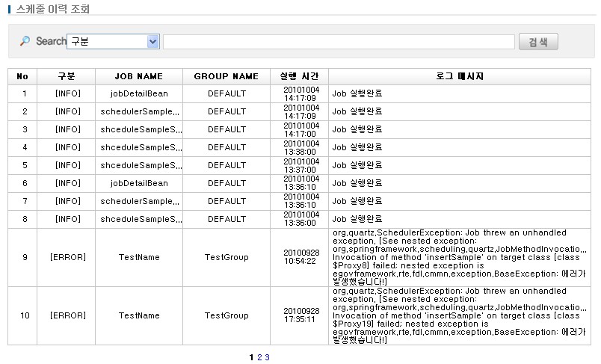Viewport: 601px width, 364px height.
Task: Go to page 3 of results
Action: point(267,357)
